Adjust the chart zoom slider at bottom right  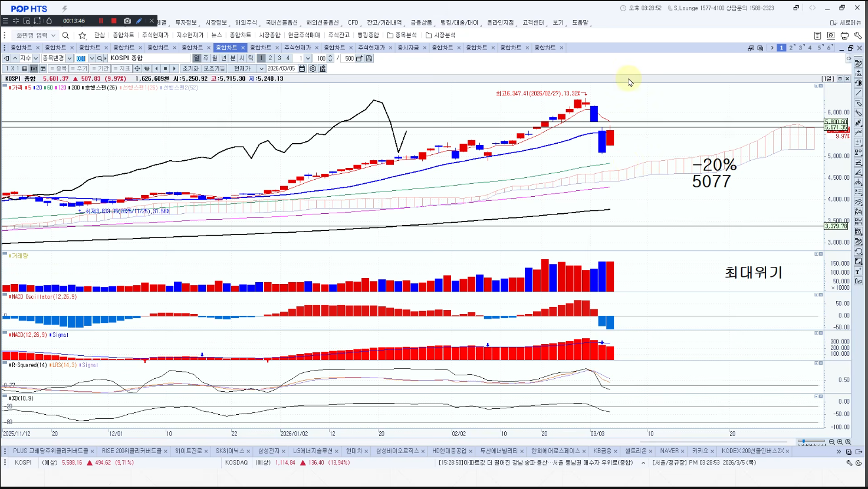pos(811,442)
